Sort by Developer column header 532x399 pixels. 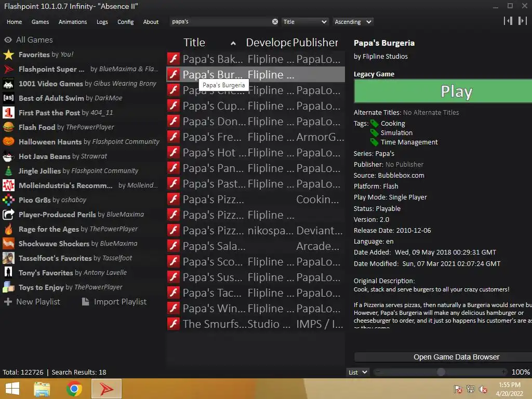(x=269, y=43)
